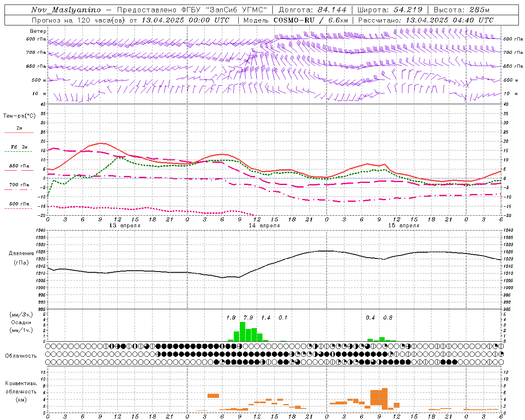Viewport: 525px width, 420px height.
Task: Click the elevation value 285м
Action: (x=479, y=10)
